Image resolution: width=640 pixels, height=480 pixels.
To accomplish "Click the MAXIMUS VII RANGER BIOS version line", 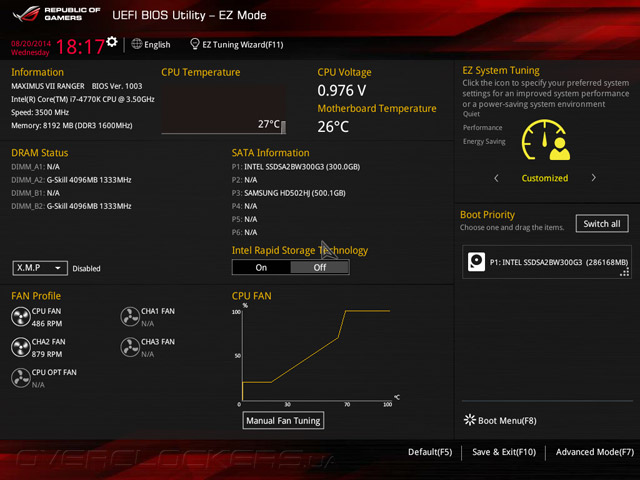I will point(77,86).
